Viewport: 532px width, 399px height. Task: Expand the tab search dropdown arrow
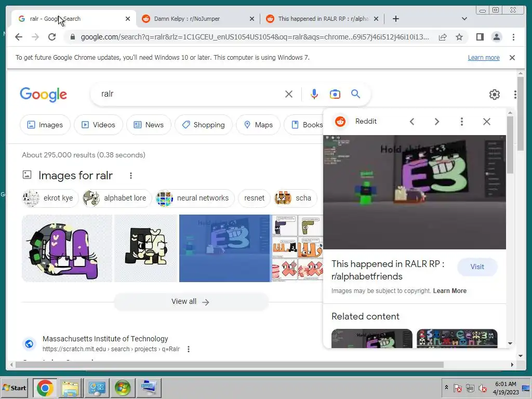click(464, 19)
